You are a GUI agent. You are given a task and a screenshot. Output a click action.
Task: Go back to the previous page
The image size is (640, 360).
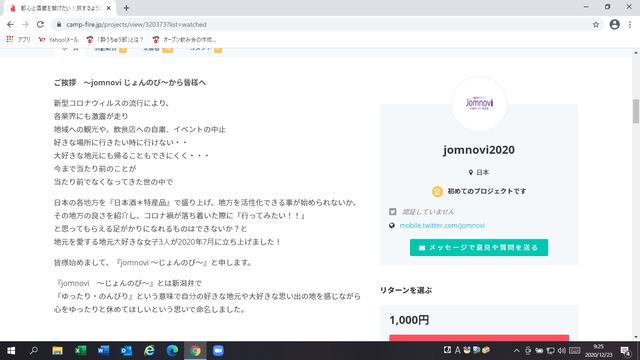(x=10, y=24)
